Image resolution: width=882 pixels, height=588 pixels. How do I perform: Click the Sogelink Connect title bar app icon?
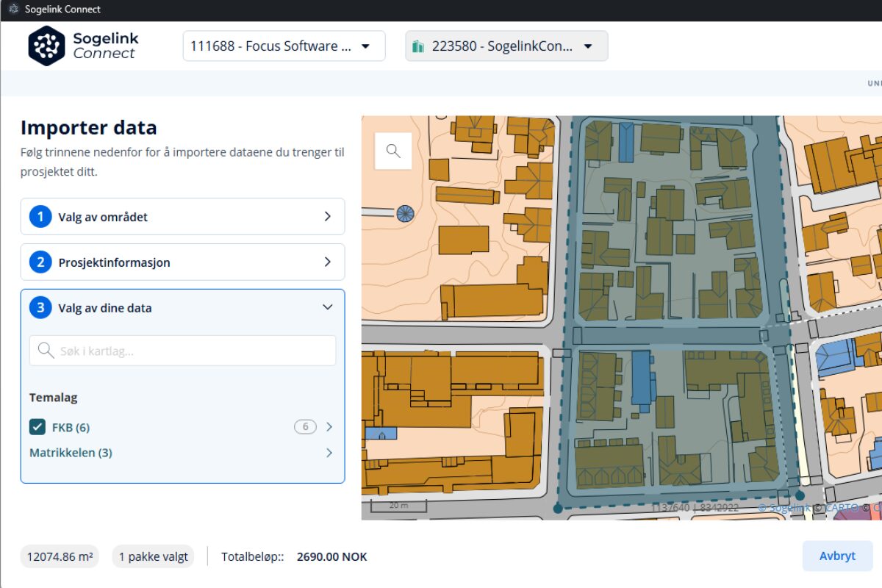12,10
